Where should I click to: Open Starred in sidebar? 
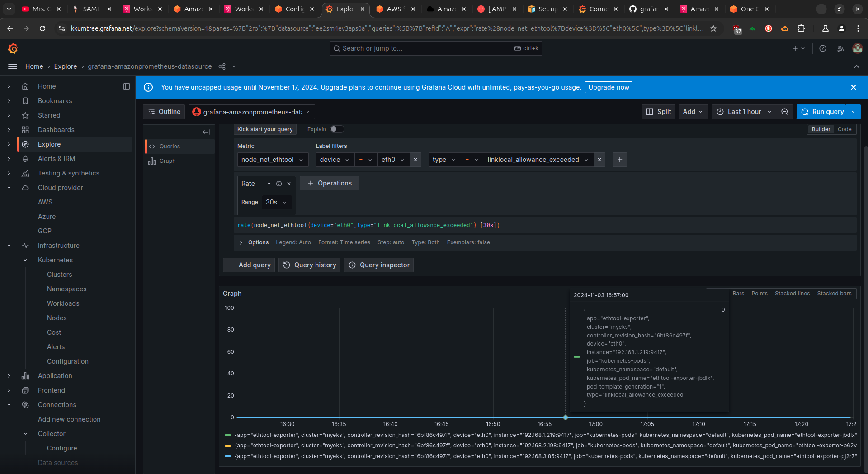point(49,115)
